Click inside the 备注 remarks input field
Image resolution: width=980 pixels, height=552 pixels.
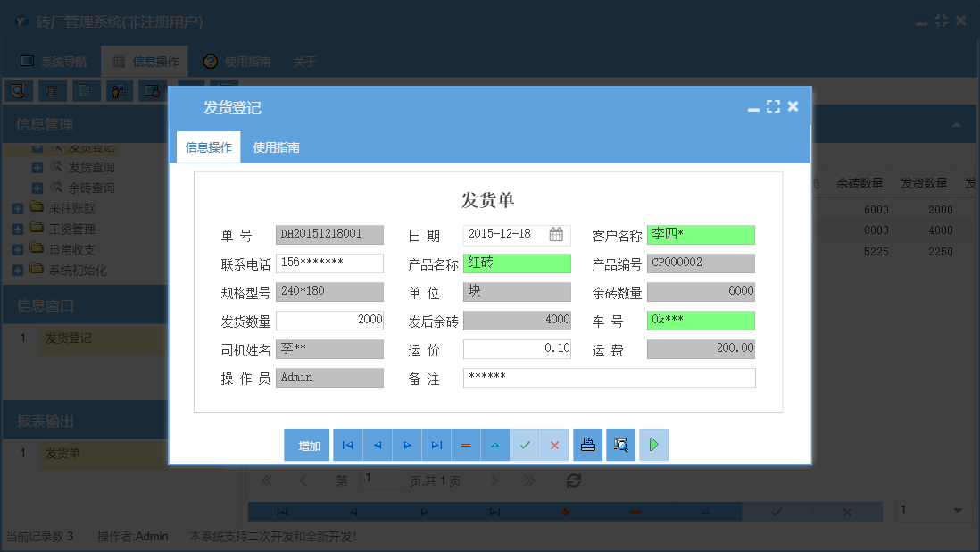[x=609, y=378]
